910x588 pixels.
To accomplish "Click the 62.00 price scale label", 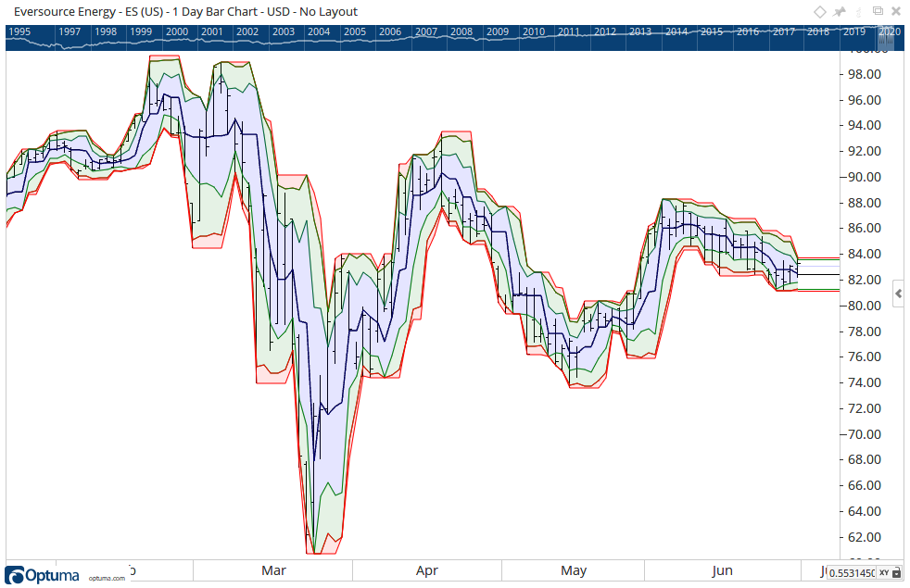I will coord(865,538).
